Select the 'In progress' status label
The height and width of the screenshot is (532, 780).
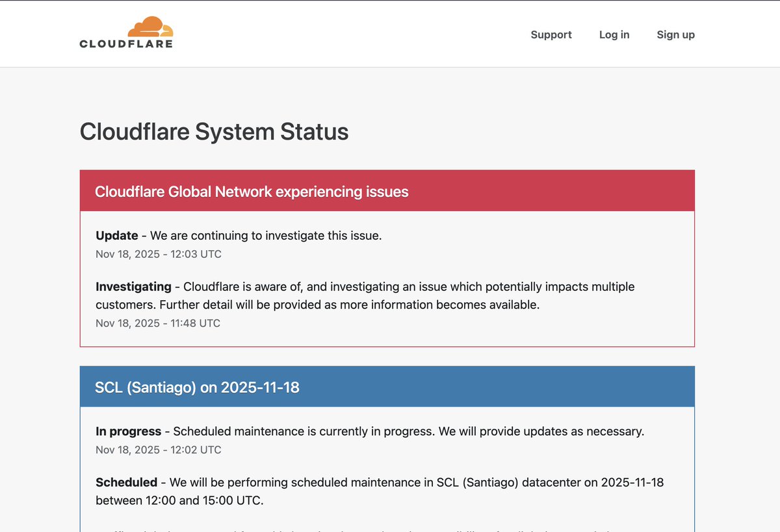[129, 431]
